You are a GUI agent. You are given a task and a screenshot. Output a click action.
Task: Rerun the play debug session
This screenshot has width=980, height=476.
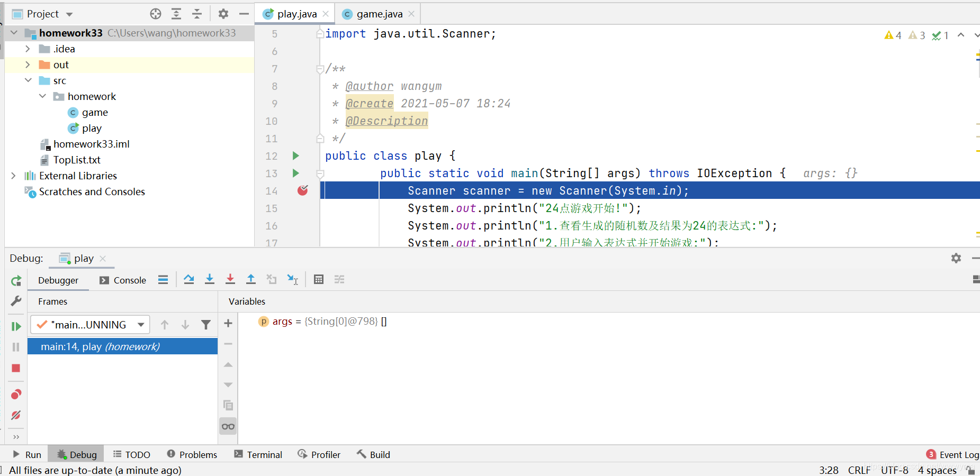[x=16, y=280]
